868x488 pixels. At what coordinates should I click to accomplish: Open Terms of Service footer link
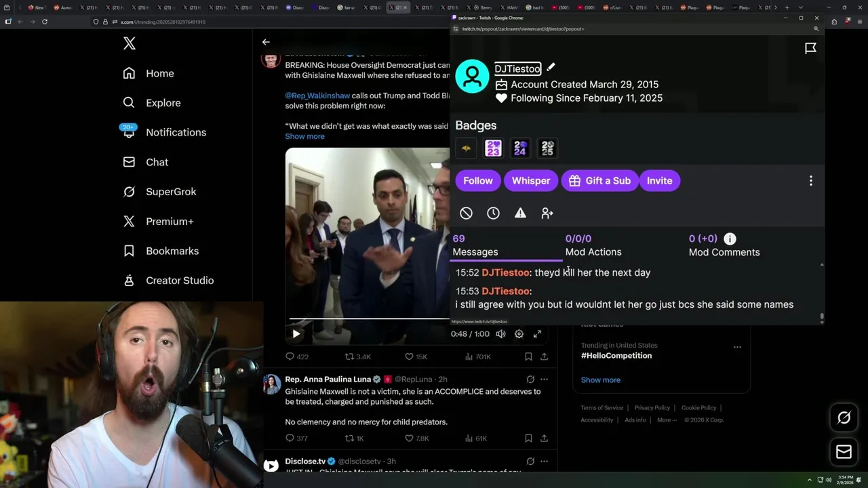(601, 408)
